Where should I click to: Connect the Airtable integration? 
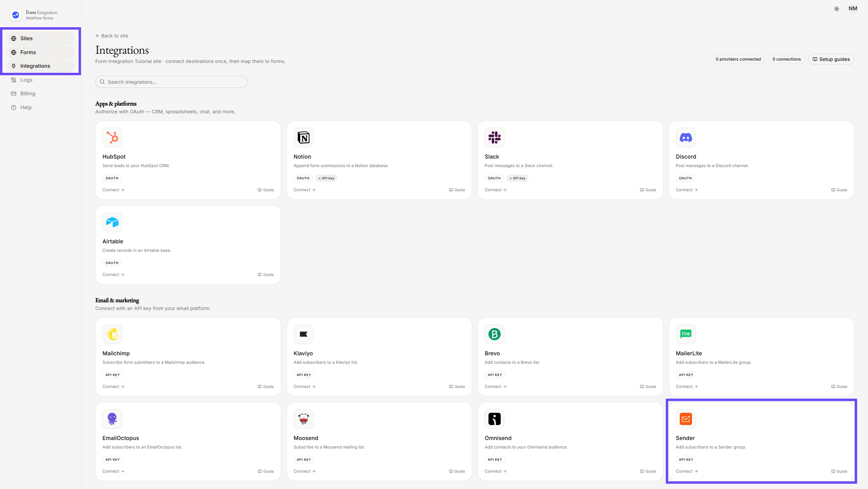pos(113,275)
